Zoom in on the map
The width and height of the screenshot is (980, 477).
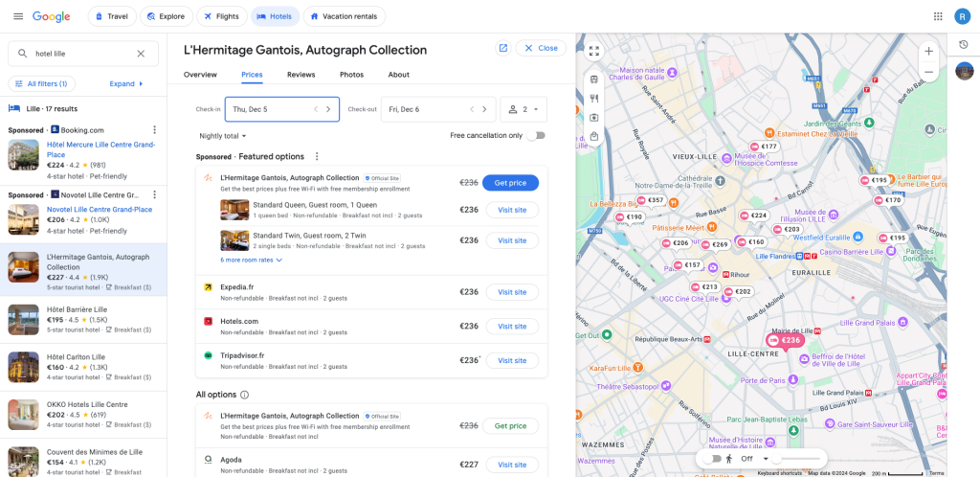(928, 52)
